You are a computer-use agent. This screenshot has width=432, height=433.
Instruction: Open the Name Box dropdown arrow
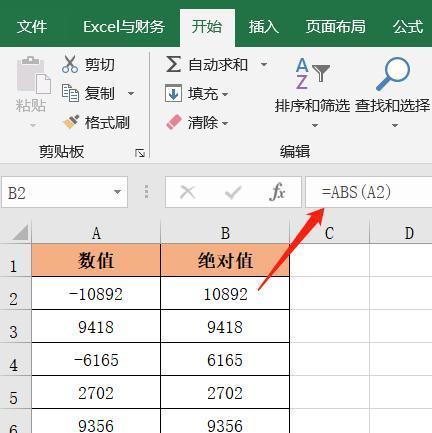coord(117,192)
